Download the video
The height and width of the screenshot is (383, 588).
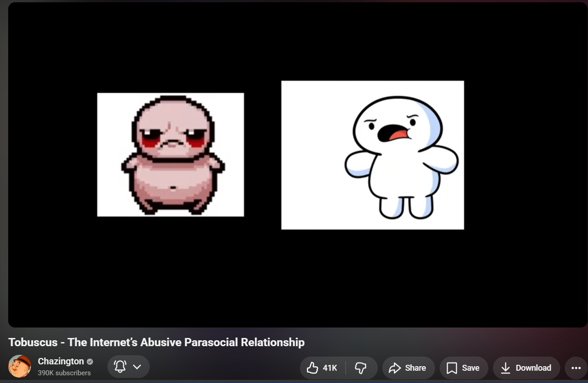point(527,368)
